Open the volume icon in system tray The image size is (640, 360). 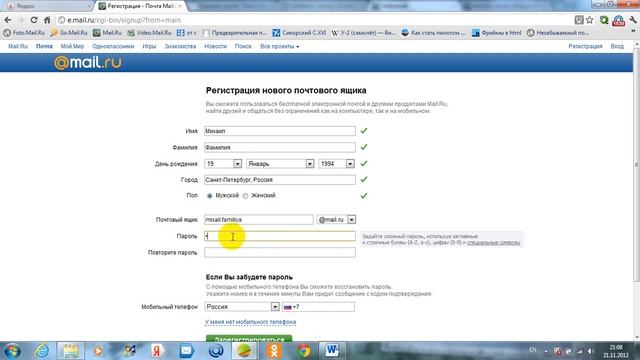click(591, 351)
